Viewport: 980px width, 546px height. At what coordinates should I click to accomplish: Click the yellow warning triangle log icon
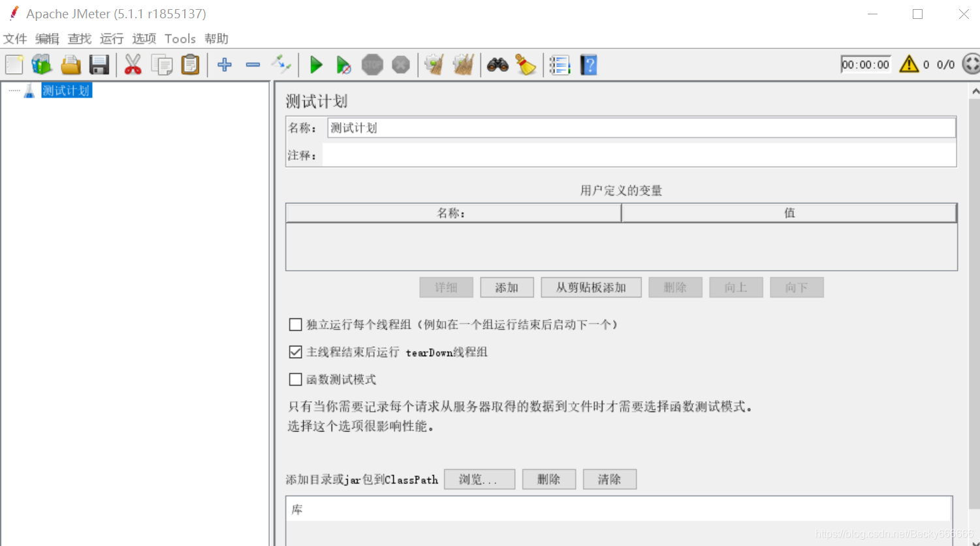(x=909, y=64)
